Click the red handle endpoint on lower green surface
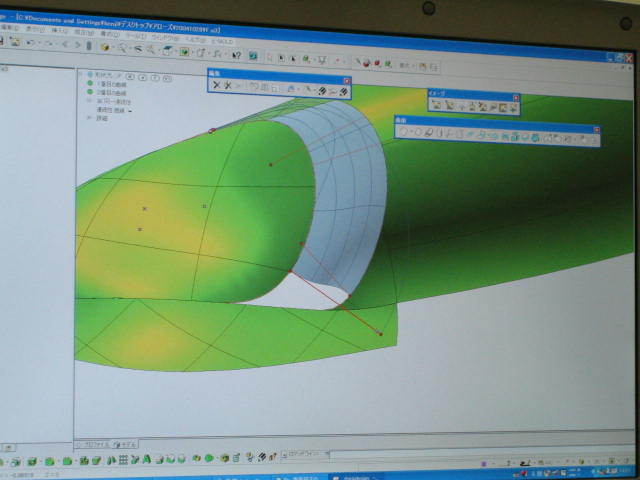 pos(380,334)
